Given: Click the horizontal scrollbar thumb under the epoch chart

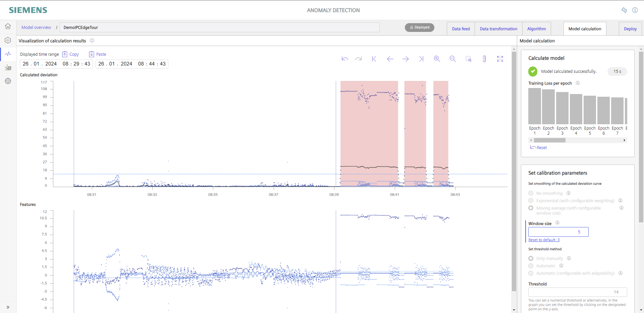Looking at the screenshot, I should [x=550, y=140].
